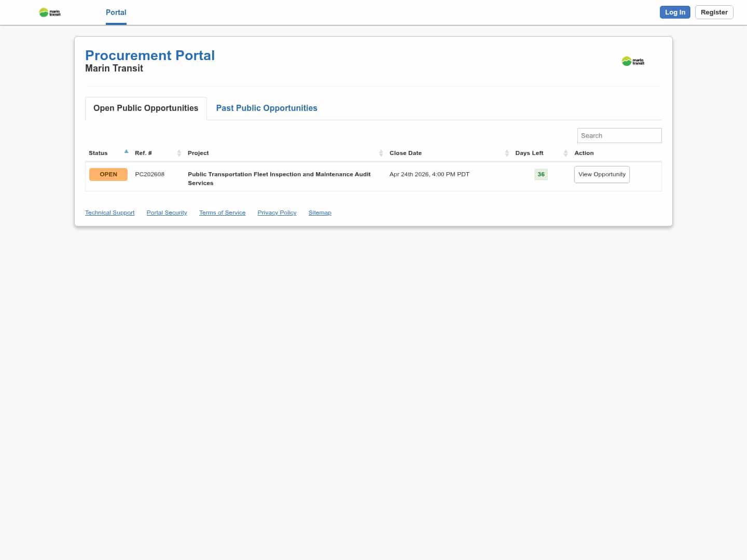
Task: Open the Portal navigation menu item
Action: 116,12
